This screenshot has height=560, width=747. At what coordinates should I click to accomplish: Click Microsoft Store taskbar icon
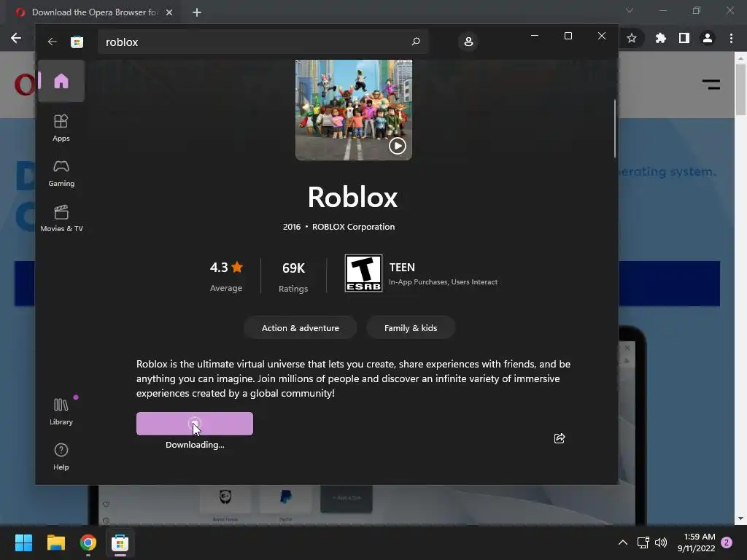tap(120, 542)
